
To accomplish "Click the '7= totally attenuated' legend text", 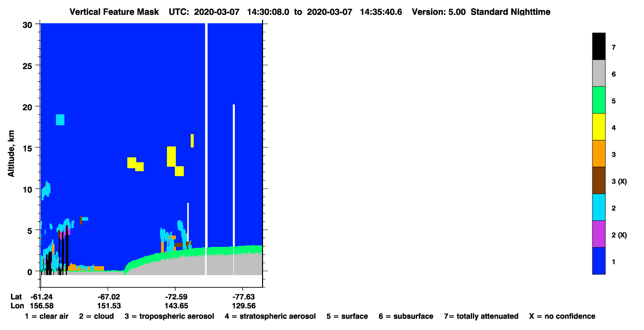I will pyautogui.click(x=481, y=316).
